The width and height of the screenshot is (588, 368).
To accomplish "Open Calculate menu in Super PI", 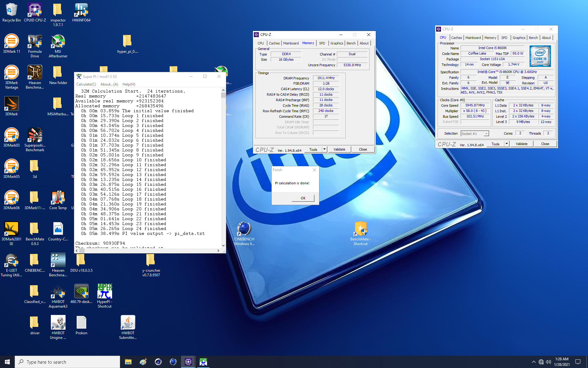I will 86,84.
